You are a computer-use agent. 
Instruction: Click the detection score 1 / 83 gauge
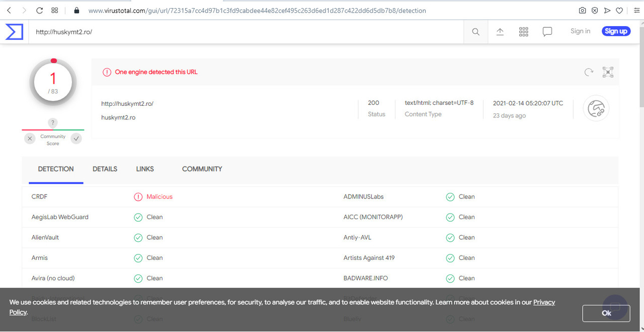53,82
